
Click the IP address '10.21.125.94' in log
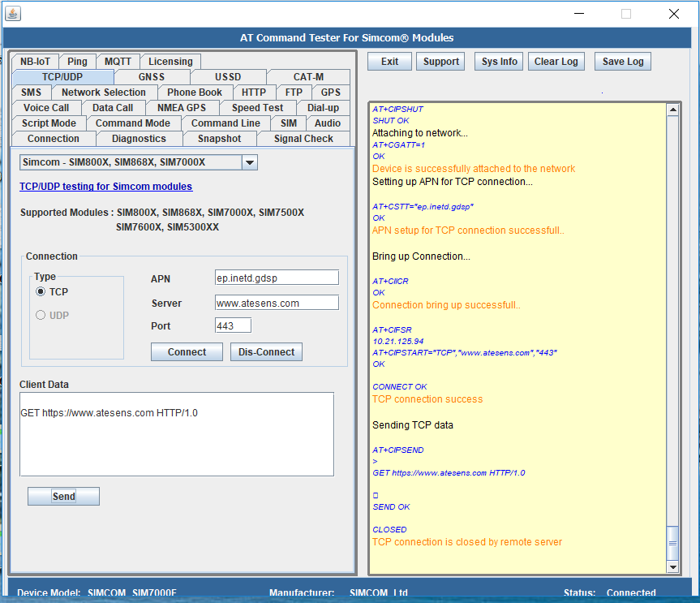point(398,341)
